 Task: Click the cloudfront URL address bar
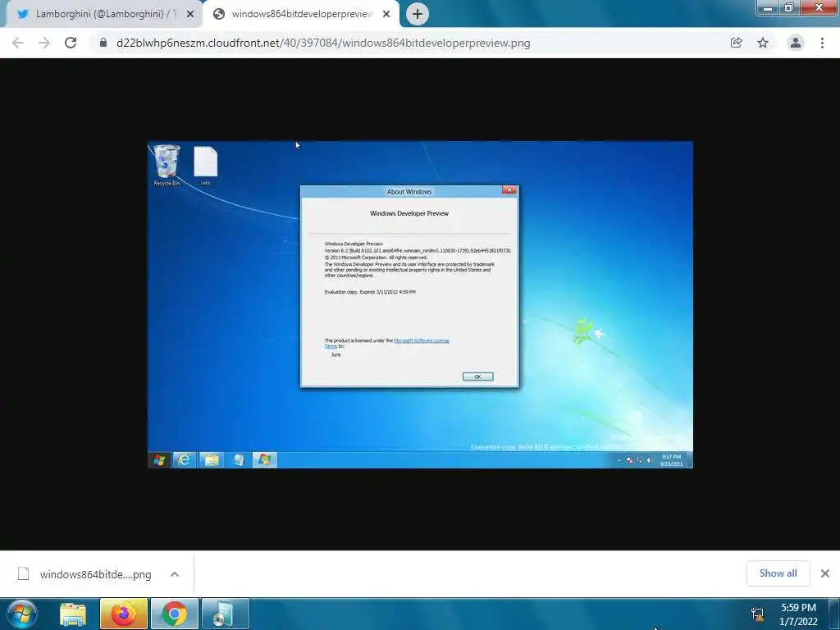click(323, 43)
